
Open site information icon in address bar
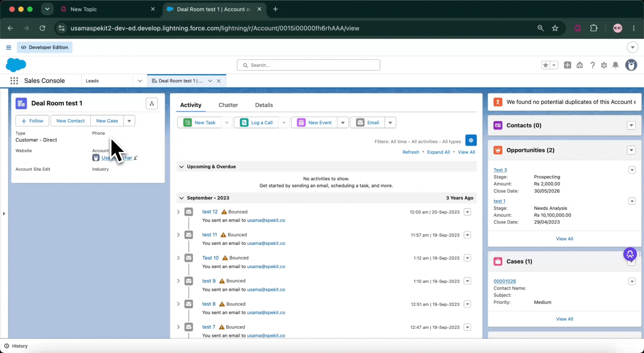pos(62,28)
